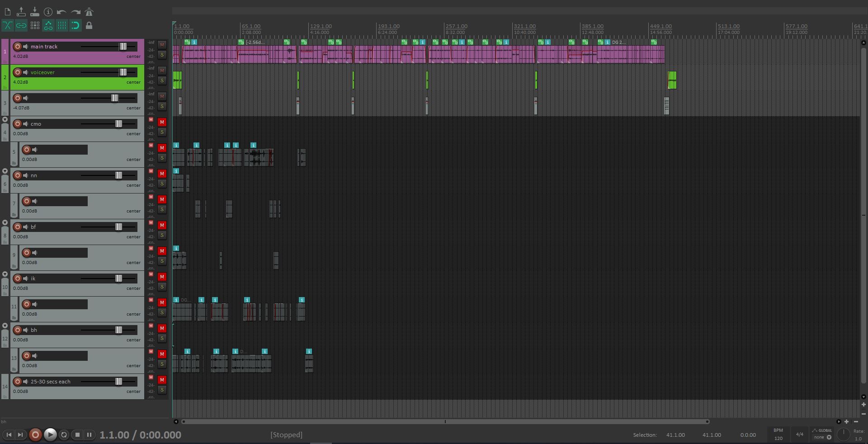
Task: Save the project using the toolbar icon
Action: [35, 12]
